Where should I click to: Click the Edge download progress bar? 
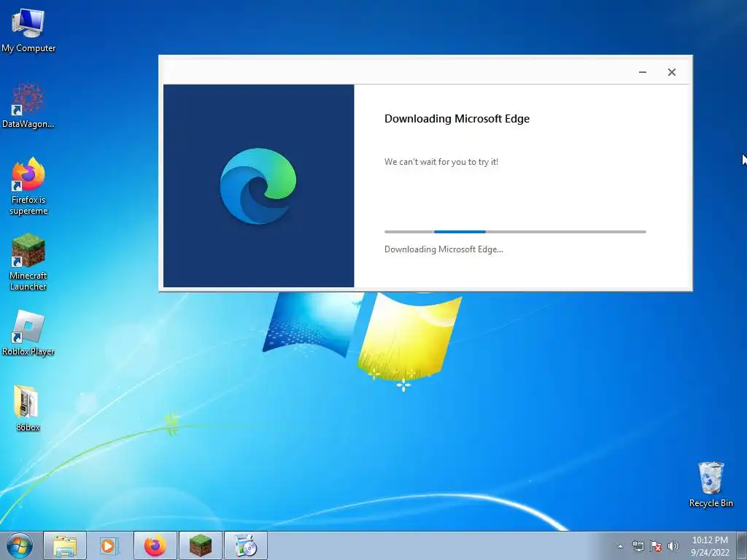coord(515,232)
